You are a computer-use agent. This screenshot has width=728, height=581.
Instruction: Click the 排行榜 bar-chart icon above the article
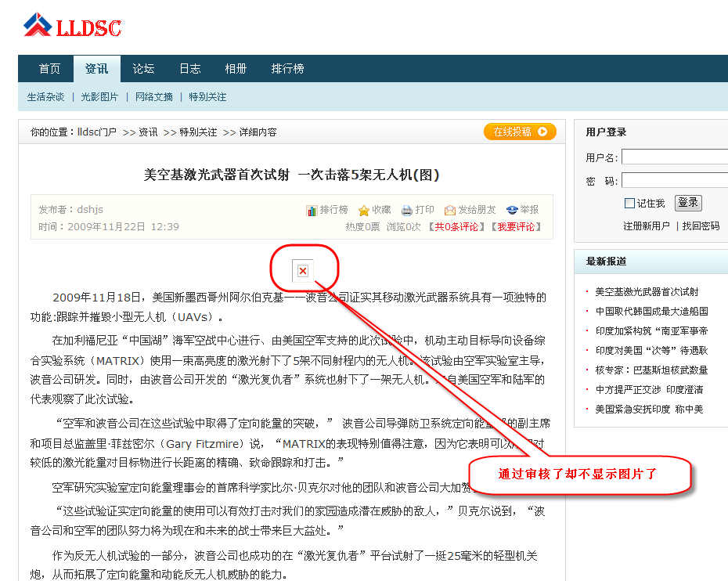[312, 210]
